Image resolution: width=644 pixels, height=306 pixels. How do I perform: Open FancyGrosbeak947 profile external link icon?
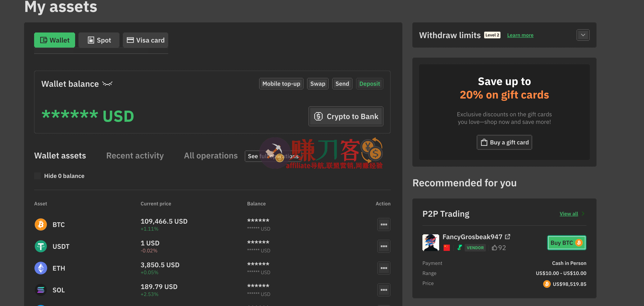pyautogui.click(x=508, y=237)
